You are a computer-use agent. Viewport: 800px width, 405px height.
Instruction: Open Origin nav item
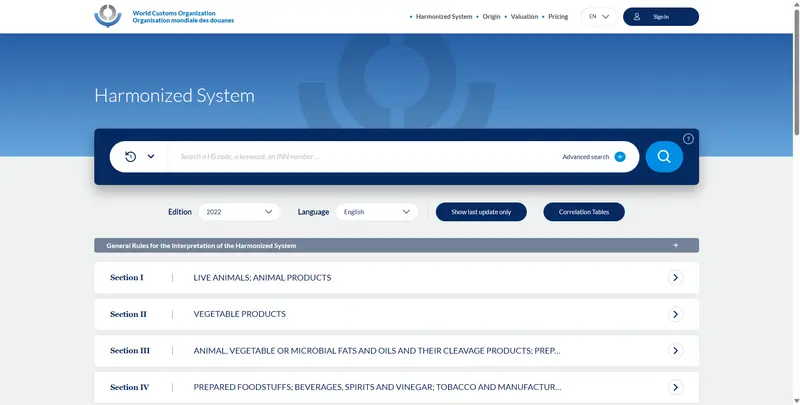click(491, 17)
